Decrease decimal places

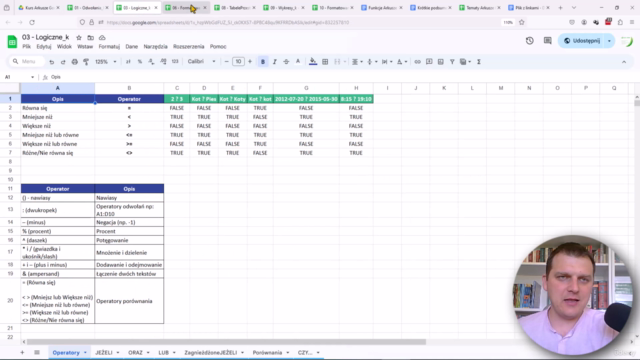coord(151,62)
